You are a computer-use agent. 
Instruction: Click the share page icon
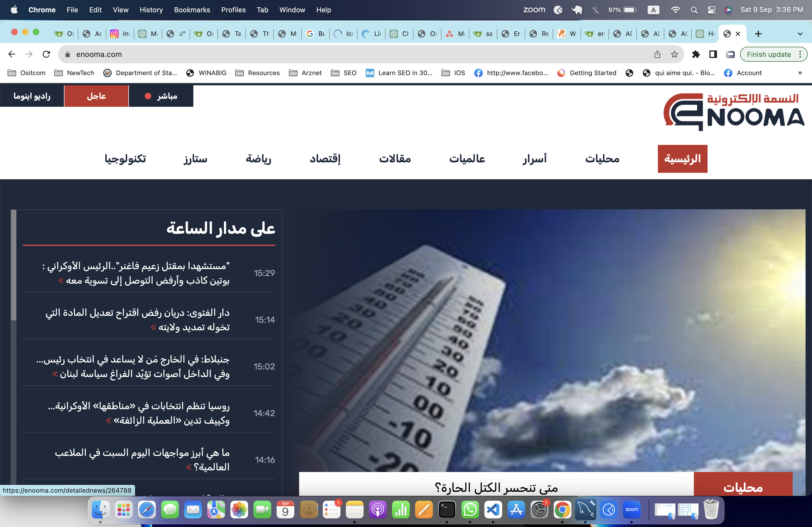(657, 54)
